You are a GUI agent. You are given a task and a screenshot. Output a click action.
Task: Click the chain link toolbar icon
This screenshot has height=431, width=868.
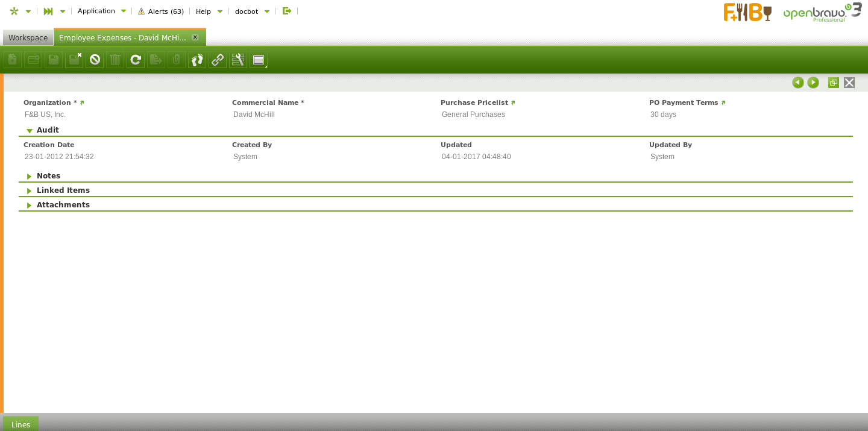point(218,60)
